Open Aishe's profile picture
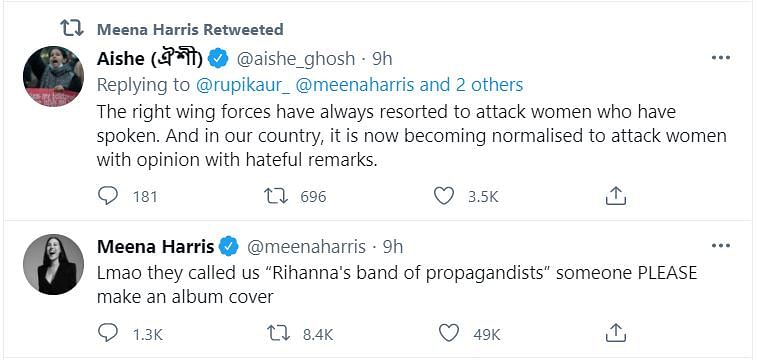This screenshot has height=360, width=758. point(53,76)
